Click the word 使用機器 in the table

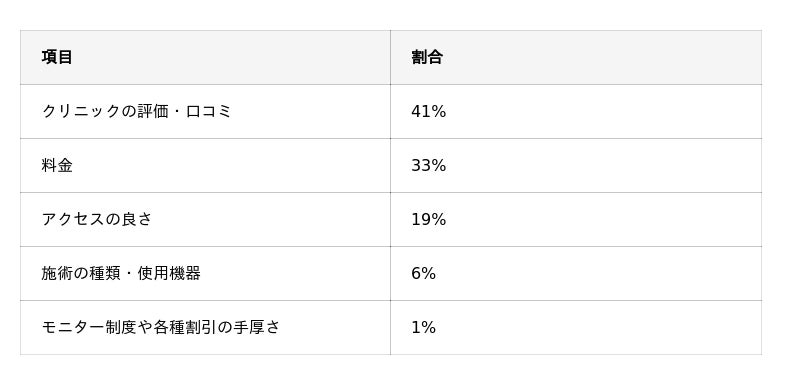(x=169, y=273)
